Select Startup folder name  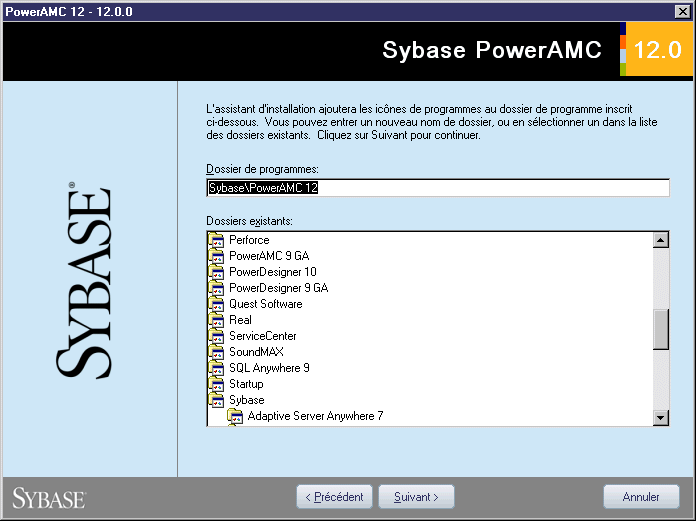tap(246, 384)
